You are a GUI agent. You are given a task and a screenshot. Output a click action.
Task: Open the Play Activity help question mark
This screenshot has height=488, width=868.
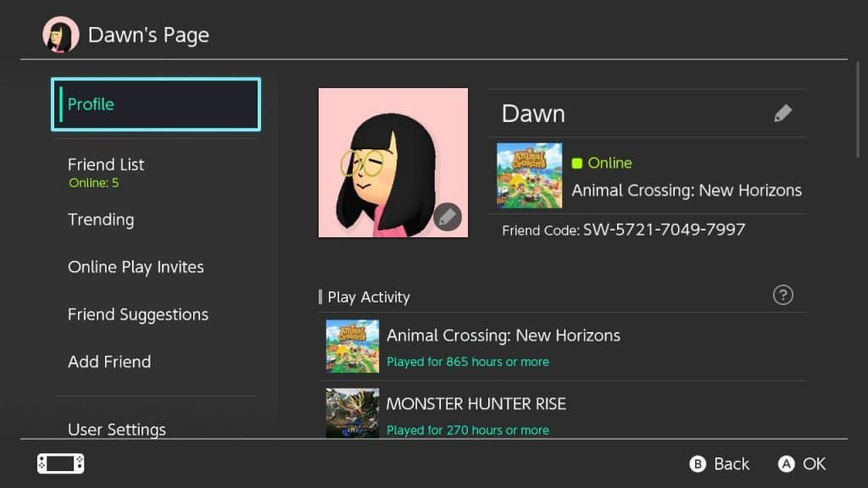click(x=782, y=296)
